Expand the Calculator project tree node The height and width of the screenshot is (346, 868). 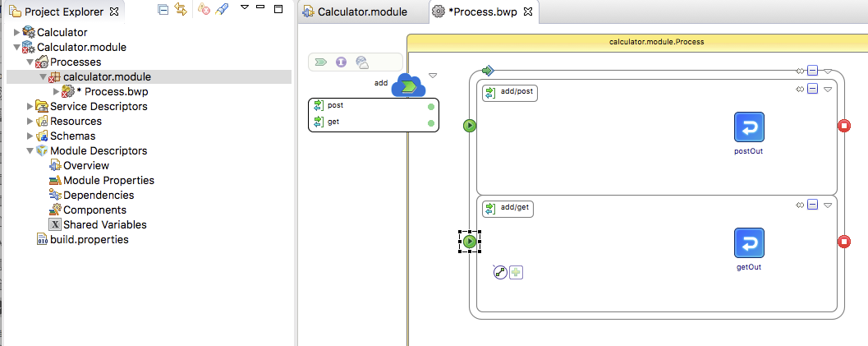(x=17, y=32)
